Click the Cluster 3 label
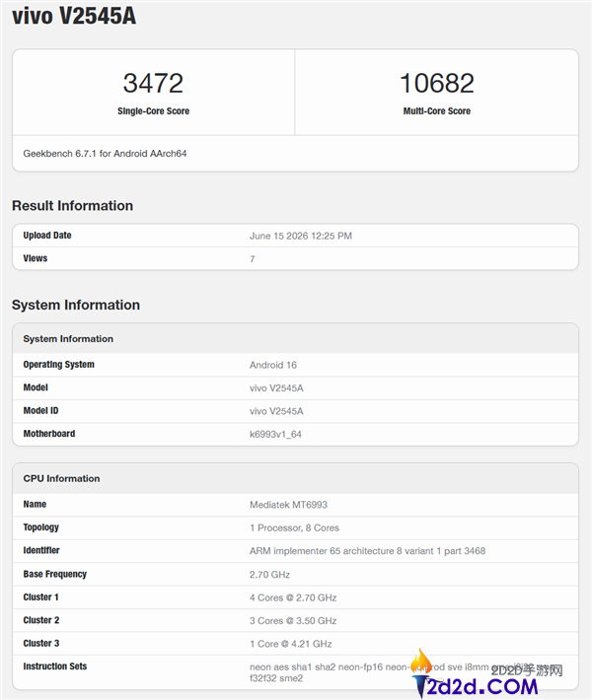This screenshot has width=592, height=700. pyautogui.click(x=41, y=643)
